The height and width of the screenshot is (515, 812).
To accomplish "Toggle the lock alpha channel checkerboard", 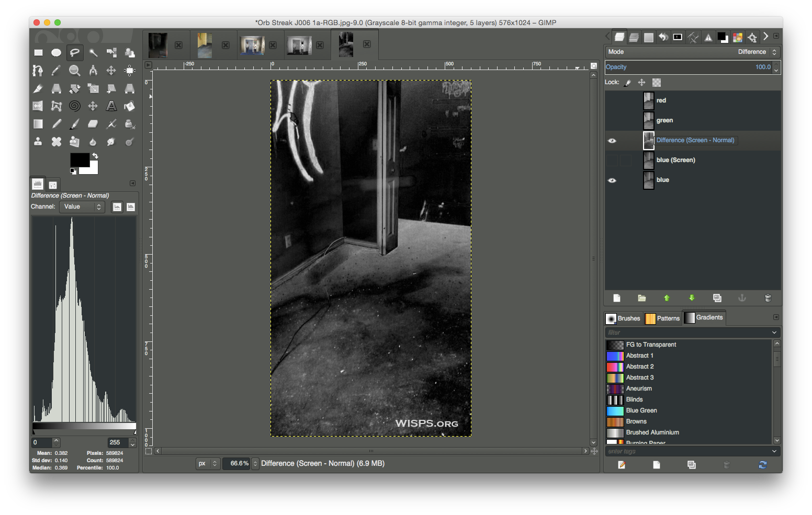I will pos(657,83).
